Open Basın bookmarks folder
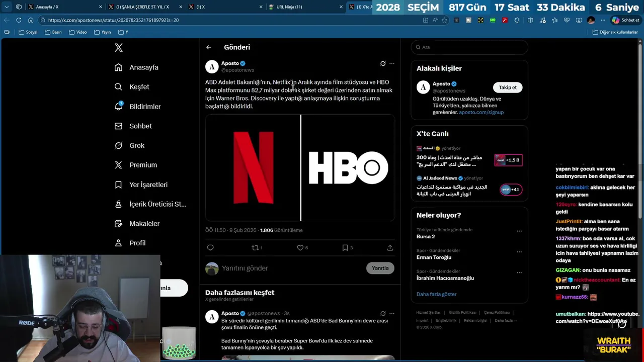Viewport: 644px width, 362px height. tap(53, 32)
